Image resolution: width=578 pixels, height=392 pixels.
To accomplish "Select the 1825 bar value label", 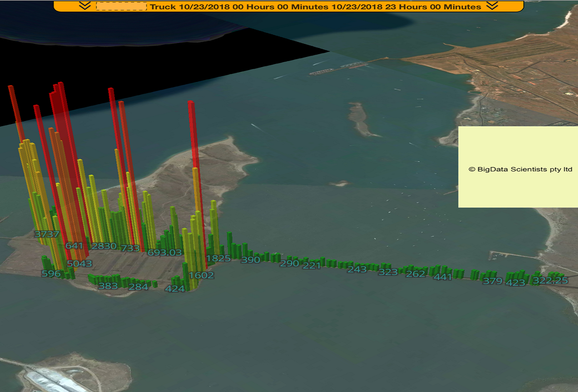I will 218,258.
